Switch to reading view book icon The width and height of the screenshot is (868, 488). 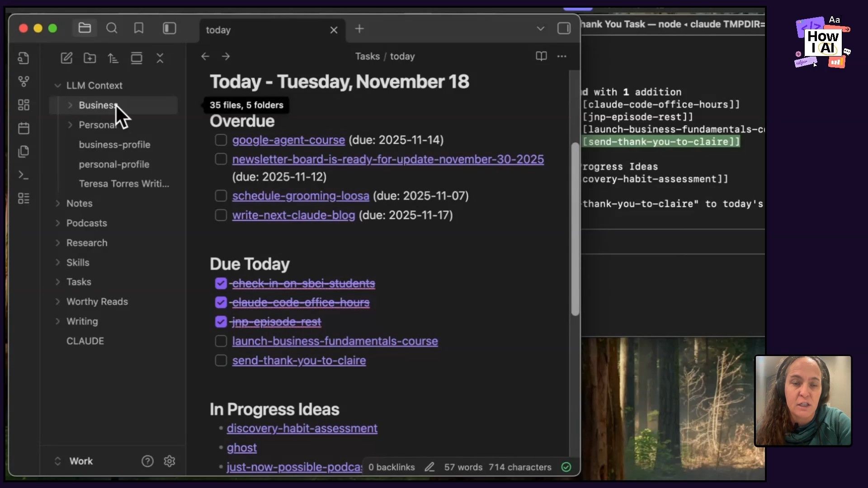point(541,56)
